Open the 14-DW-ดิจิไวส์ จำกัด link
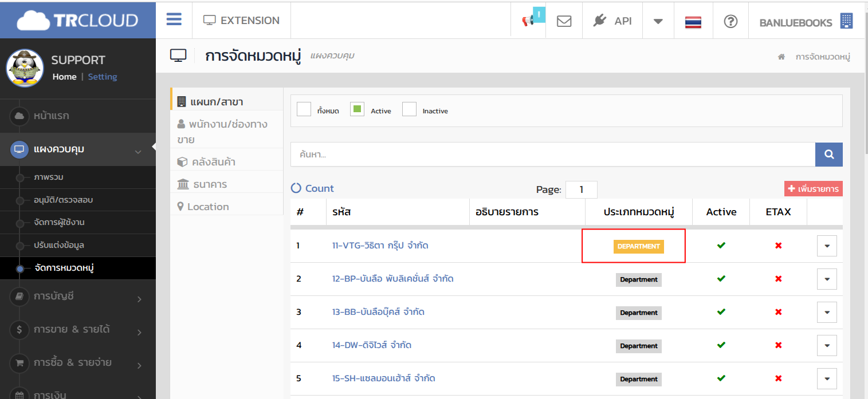Viewport: 868px width, 399px height. click(x=372, y=345)
